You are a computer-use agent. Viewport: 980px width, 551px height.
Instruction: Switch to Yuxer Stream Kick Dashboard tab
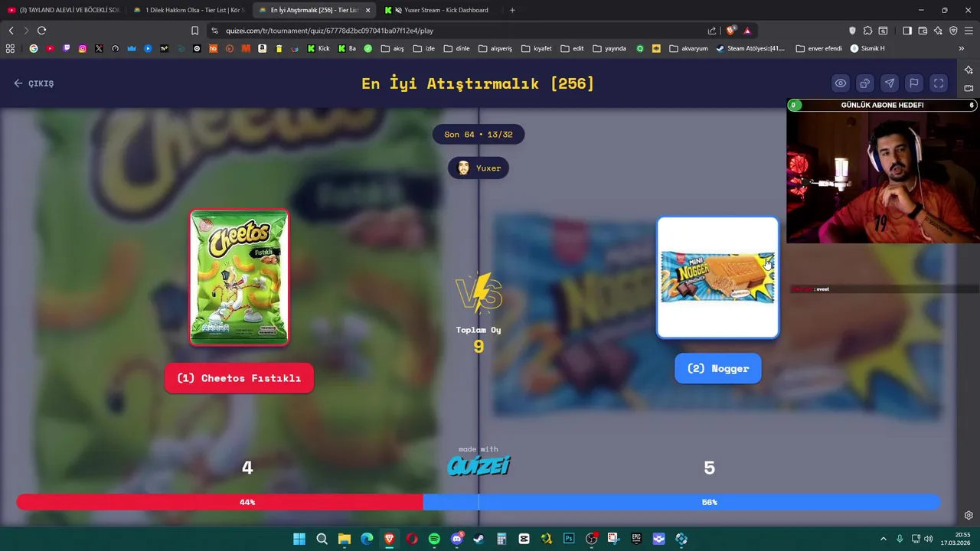click(440, 10)
